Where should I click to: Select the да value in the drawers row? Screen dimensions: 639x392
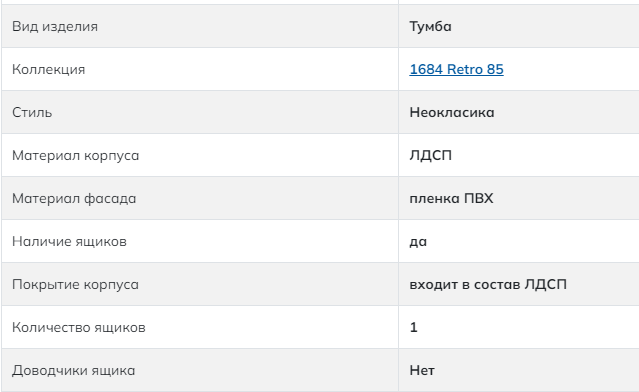point(418,242)
